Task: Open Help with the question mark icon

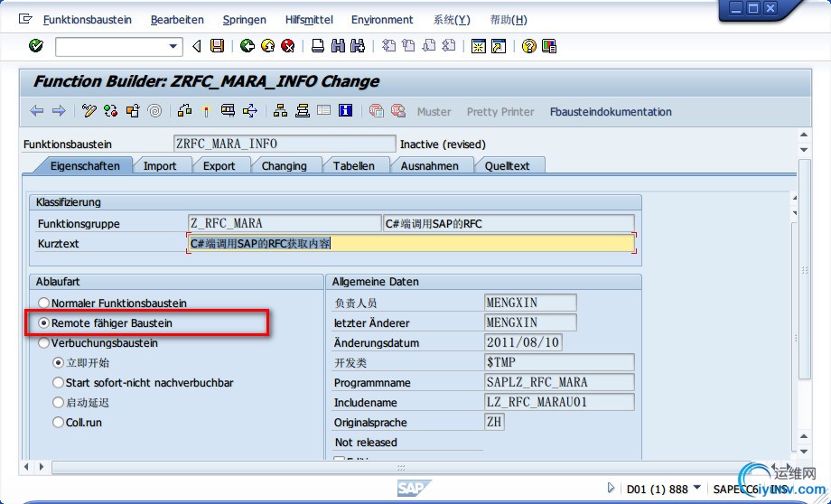Action: [x=528, y=46]
